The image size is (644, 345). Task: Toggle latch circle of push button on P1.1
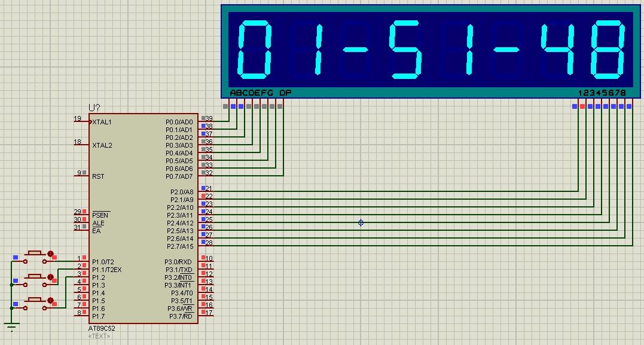pos(50,277)
